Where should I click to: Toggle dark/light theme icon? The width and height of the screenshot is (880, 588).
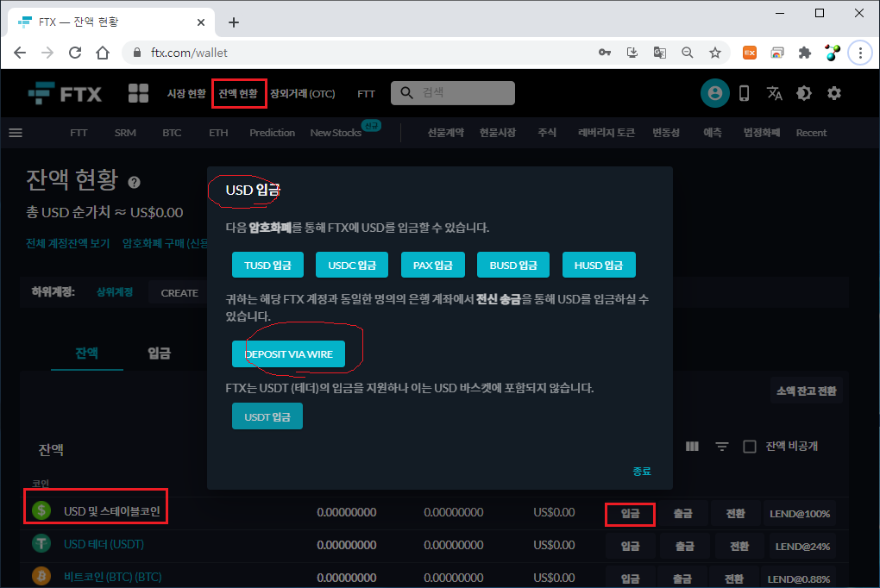pos(804,93)
